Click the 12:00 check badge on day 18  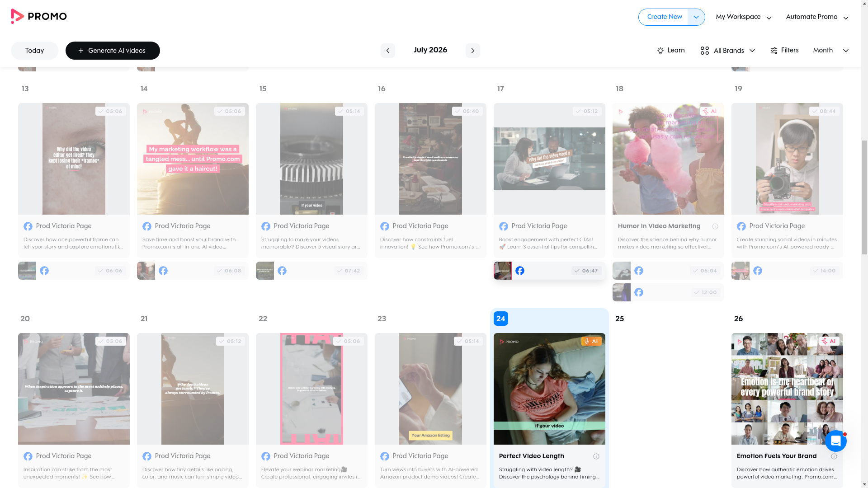tap(705, 293)
